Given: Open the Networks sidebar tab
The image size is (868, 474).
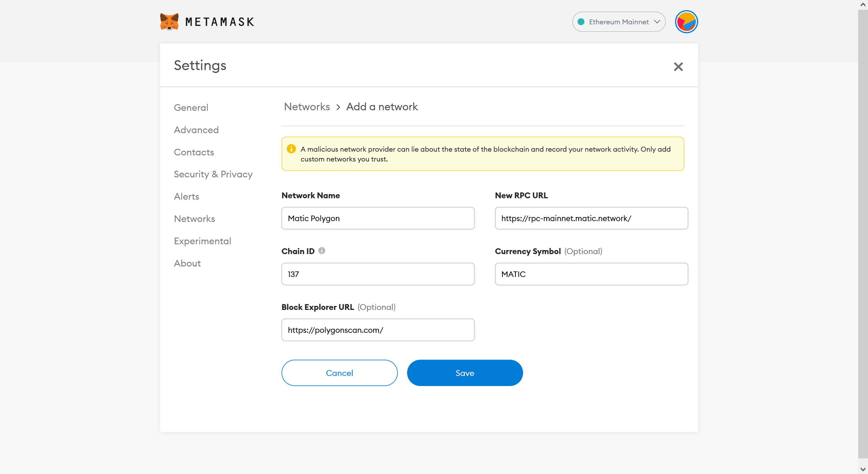Looking at the screenshot, I should click(194, 219).
